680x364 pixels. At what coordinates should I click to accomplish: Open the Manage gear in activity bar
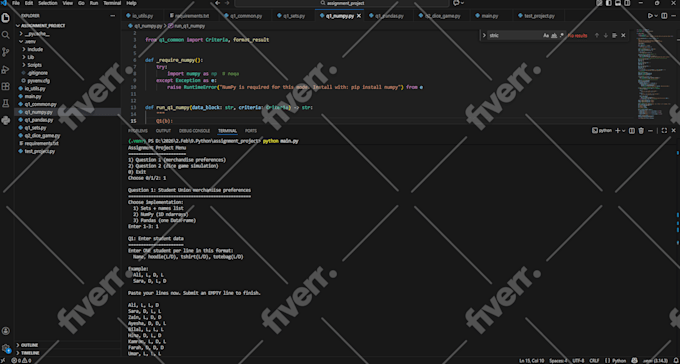tap(6, 348)
